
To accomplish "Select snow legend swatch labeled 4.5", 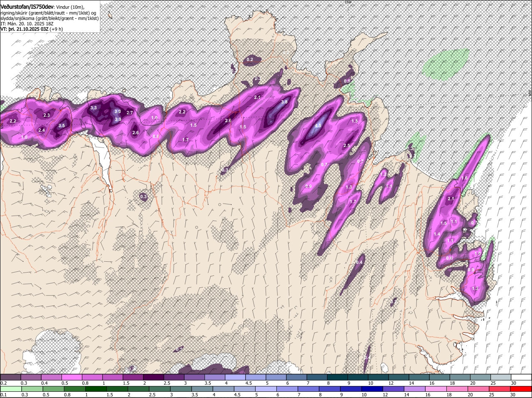I will [x=256, y=377].
